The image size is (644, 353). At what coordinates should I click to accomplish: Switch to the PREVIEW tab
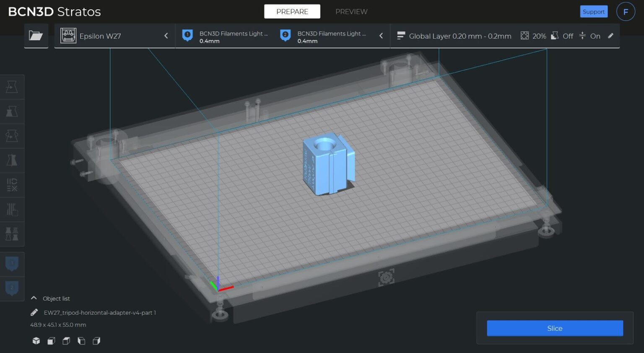[x=351, y=11]
